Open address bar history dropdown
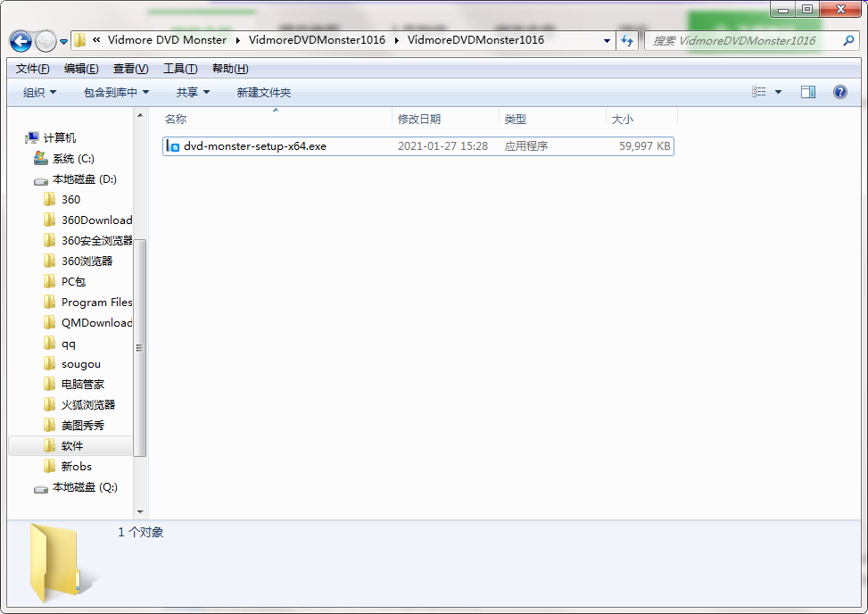 coord(607,40)
